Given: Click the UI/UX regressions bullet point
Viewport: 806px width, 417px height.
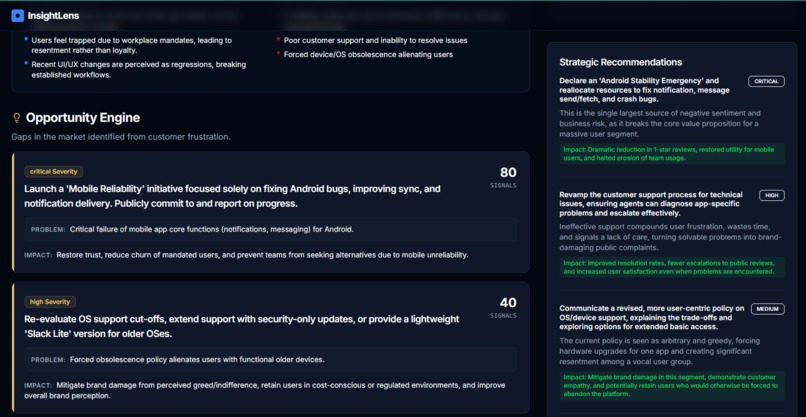Looking at the screenshot, I should click(x=139, y=69).
